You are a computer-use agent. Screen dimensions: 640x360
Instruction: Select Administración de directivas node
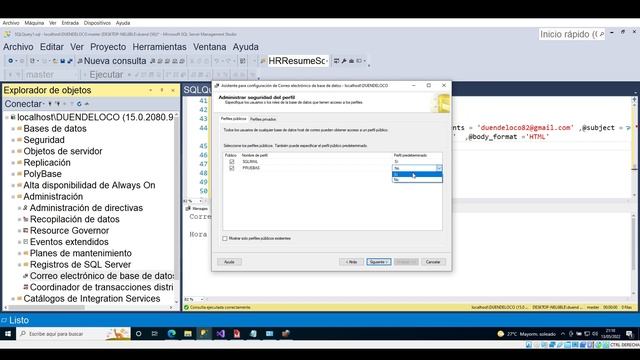87,208
